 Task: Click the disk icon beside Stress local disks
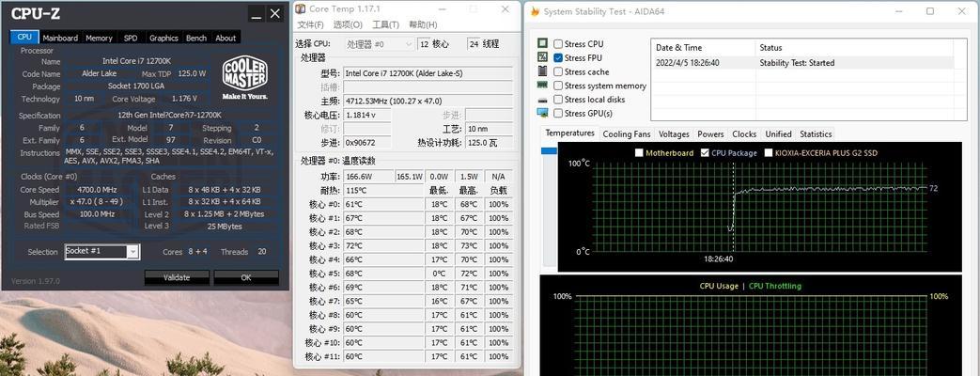[542, 100]
